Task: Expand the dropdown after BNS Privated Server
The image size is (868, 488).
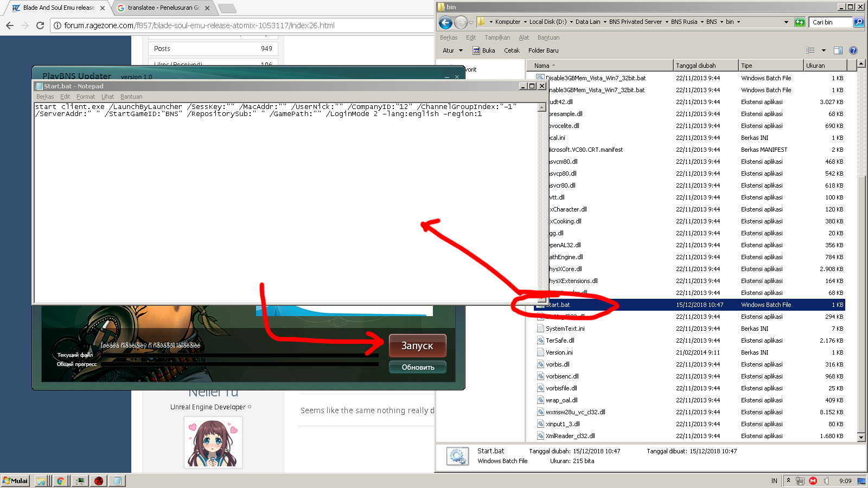Action: coord(667,22)
